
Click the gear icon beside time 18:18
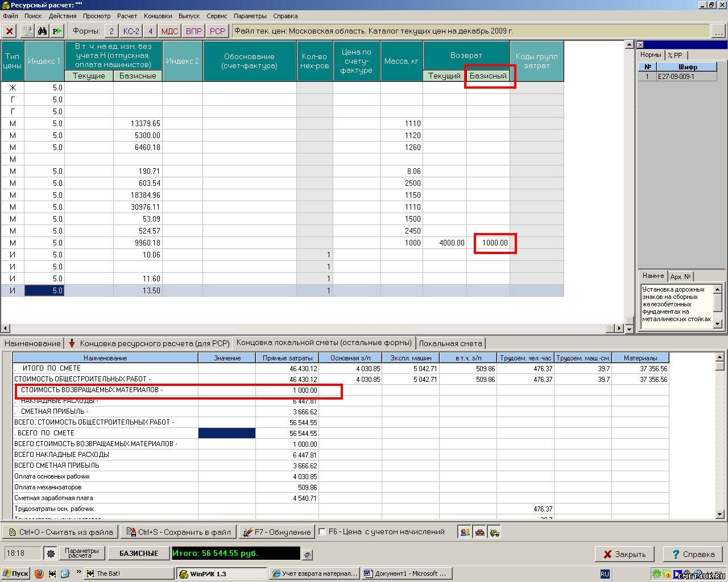pos(51,554)
